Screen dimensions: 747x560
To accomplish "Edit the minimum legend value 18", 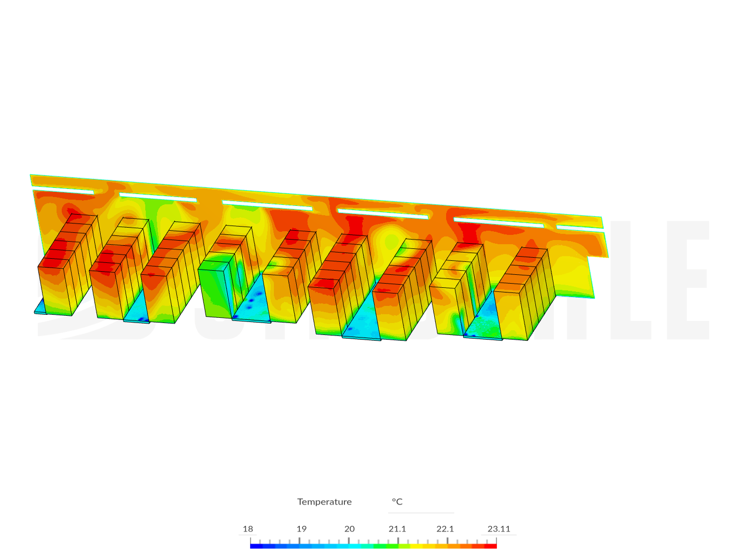I will click(x=248, y=529).
